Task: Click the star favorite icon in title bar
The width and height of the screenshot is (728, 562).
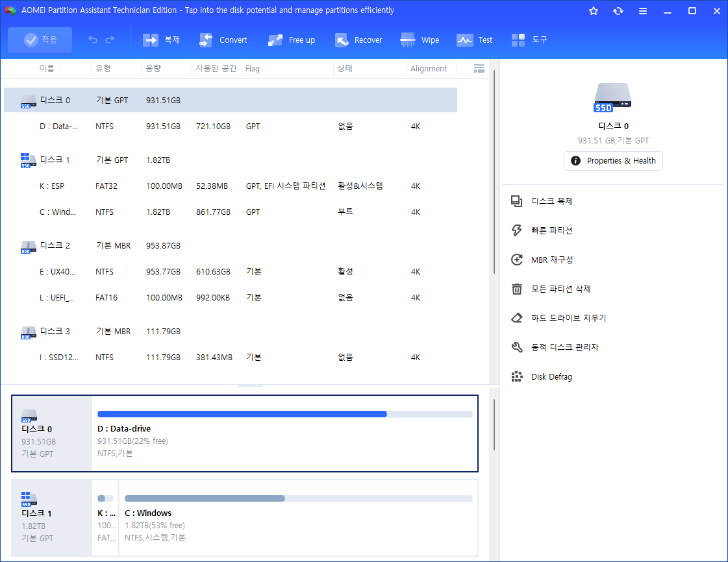Action: 594,10
